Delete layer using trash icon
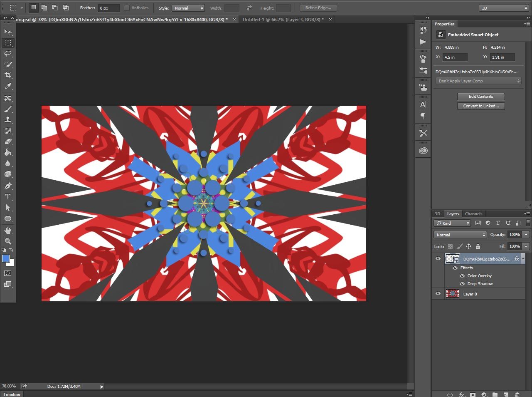Viewport: 532px width, 397px height. click(x=517, y=395)
